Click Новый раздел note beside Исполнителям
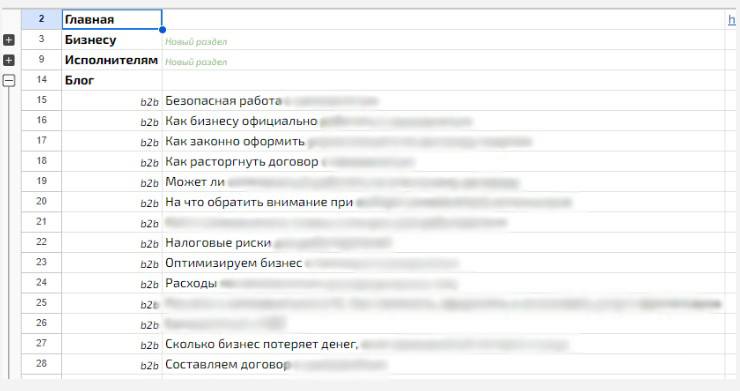Image resolution: width=740 pixels, height=391 pixels. (196, 62)
